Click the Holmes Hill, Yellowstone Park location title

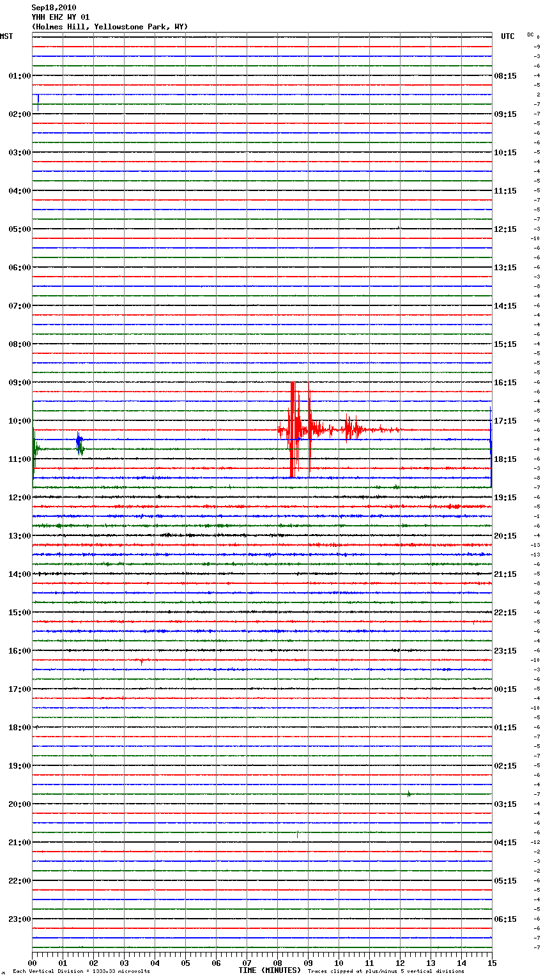[110, 27]
